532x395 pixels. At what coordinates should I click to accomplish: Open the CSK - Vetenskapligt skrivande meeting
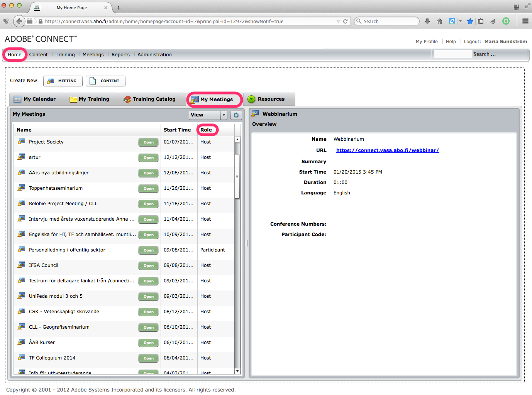pyautogui.click(x=149, y=312)
